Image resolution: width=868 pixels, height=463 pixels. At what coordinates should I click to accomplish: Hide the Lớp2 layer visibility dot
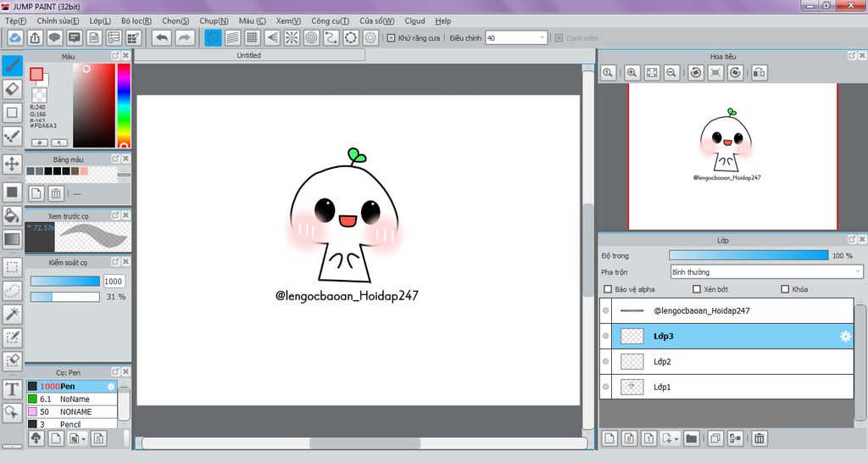(x=605, y=362)
